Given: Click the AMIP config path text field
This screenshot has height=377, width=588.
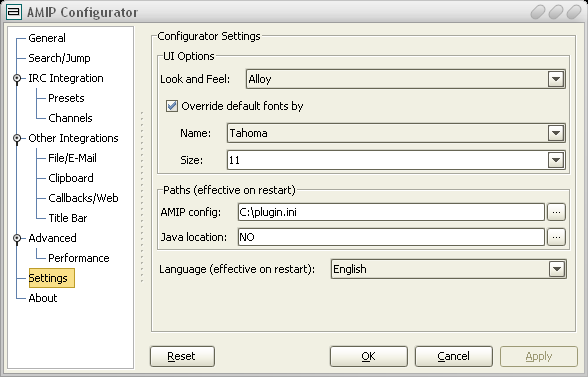Looking at the screenshot, I should pyautogui.click(x=391, y=212).
